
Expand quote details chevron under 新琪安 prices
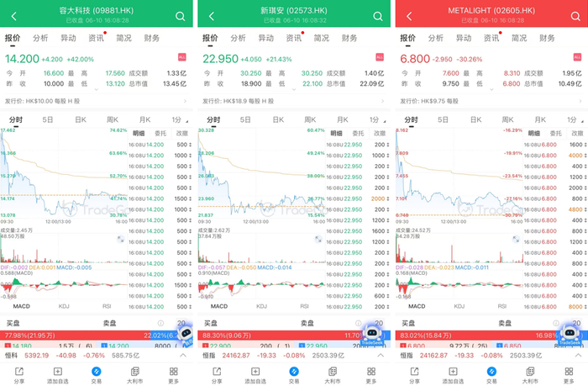click(294, 90)
